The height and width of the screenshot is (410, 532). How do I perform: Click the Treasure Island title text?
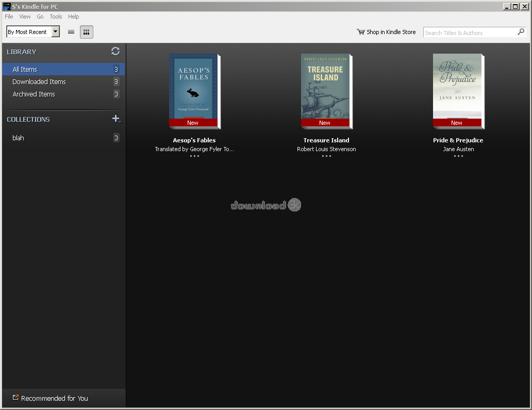pos(326,140)
